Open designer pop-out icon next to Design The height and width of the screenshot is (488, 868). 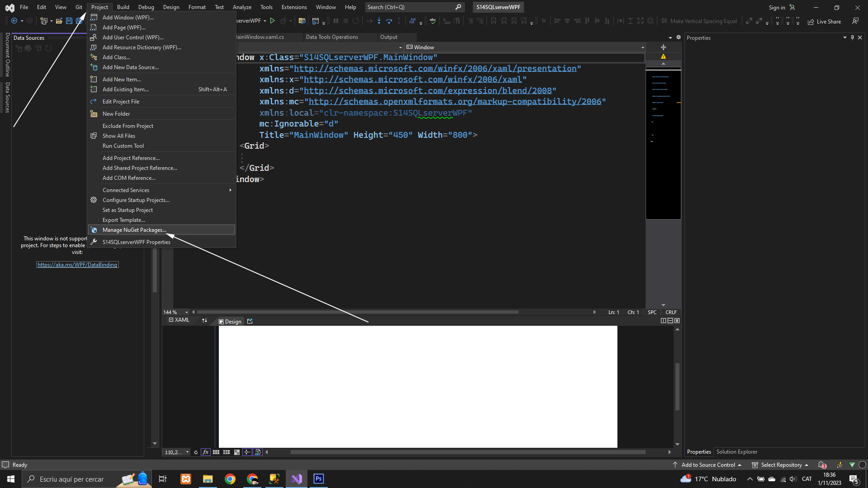click(250, 321)
